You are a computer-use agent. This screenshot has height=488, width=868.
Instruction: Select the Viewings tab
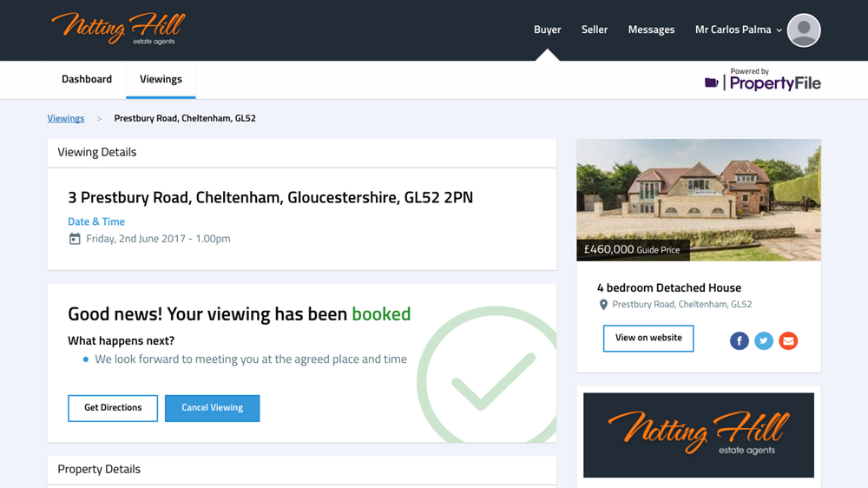click(161, 79)
